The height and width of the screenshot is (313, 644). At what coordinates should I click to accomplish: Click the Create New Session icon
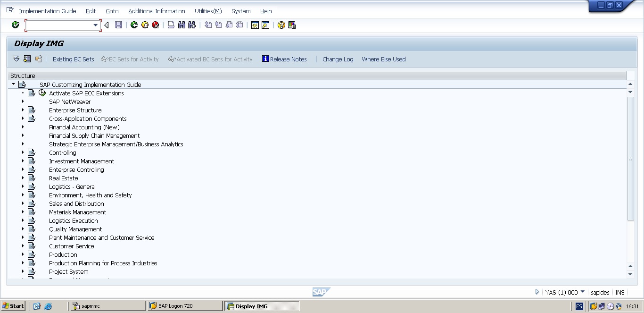click(x=255, y=25)
